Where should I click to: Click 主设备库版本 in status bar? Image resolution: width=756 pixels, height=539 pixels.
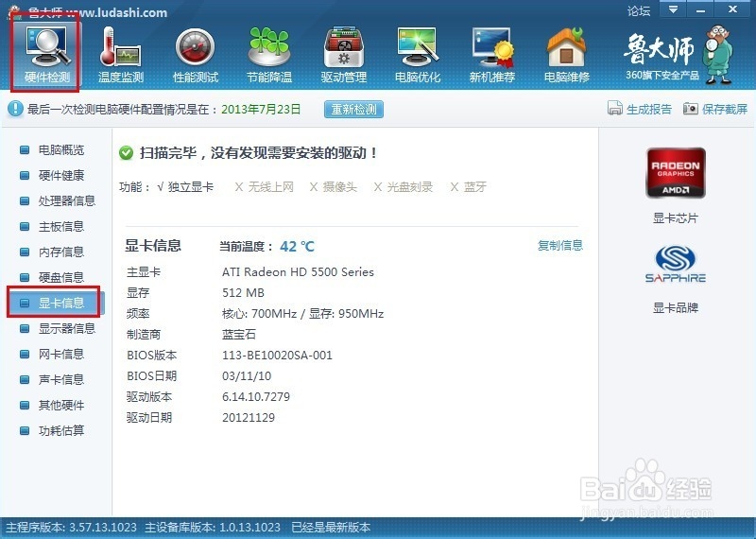(212, 527)
